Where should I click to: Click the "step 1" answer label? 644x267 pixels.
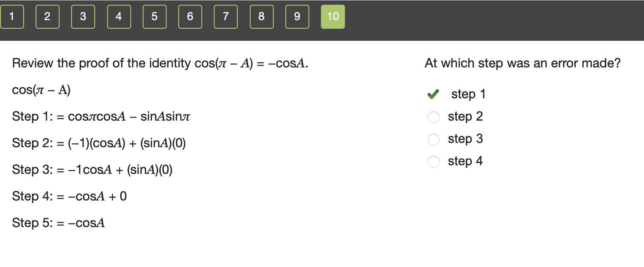tap(468, 94)
